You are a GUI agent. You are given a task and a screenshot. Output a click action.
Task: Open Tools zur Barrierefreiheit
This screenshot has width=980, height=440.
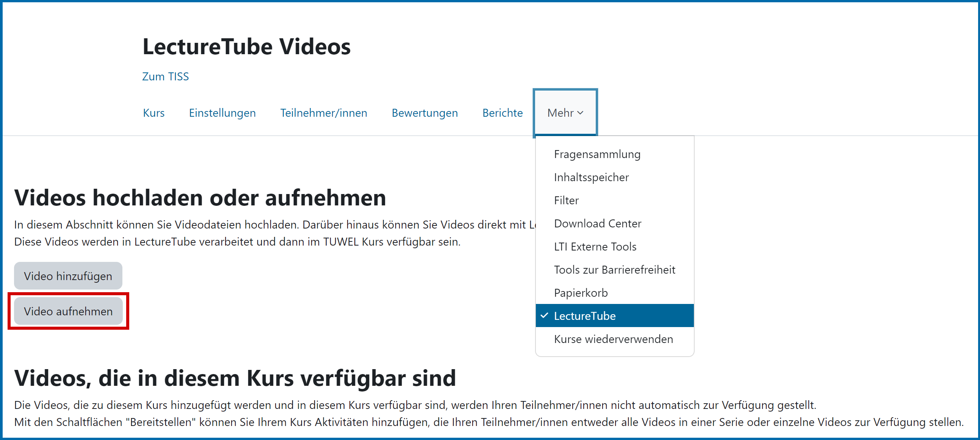point(614,269)
